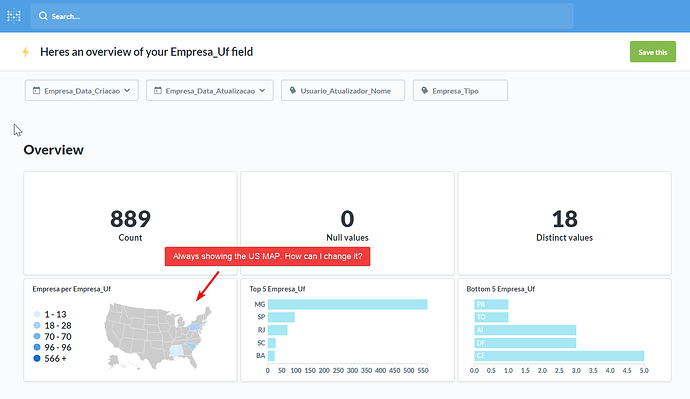Open the Bottom 5 Empresa_Uf card title
Image resolution: width=690 pixels, height=399 pixels.
pyautogui.click(x=500, y=289)
